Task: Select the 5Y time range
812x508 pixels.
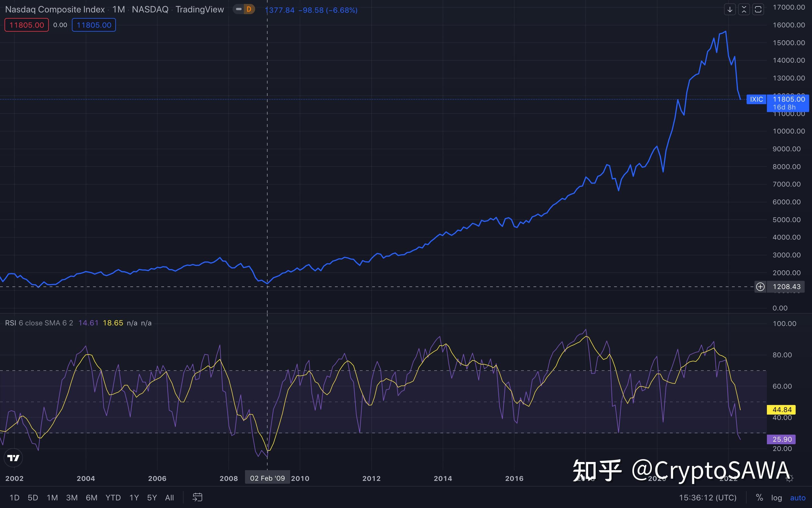Action: (152, 498)
